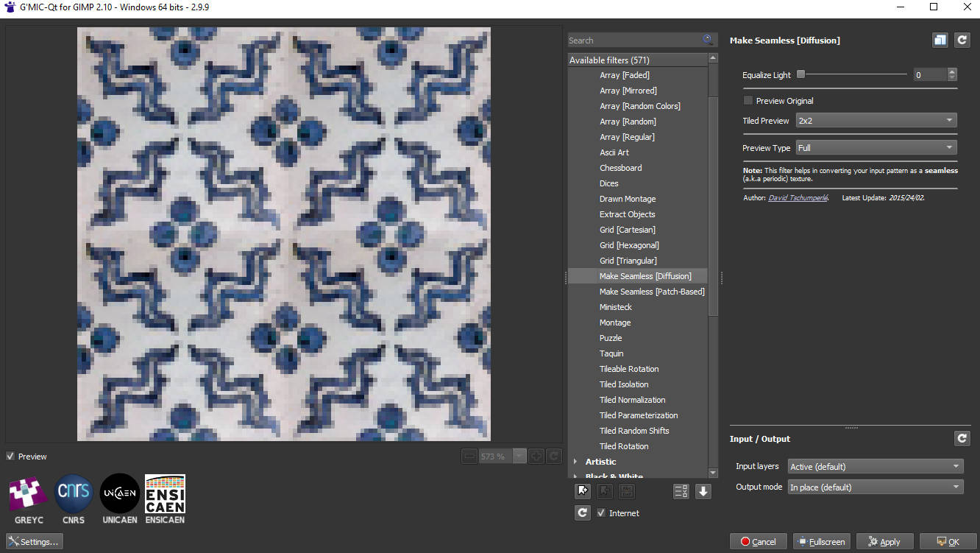Reset Input / Output settings icon
This screenshot has width=980, height=553.
(x=962, y=439)
